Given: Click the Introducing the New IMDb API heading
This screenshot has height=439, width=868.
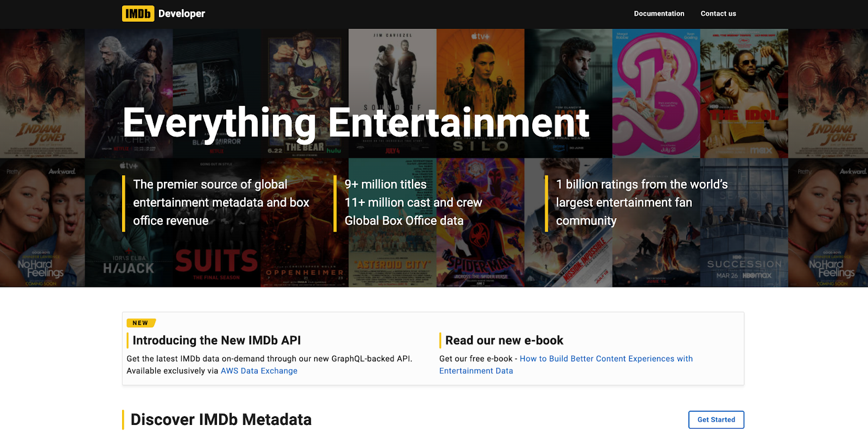Looking at the screenshot, I should tap(216, 340).
